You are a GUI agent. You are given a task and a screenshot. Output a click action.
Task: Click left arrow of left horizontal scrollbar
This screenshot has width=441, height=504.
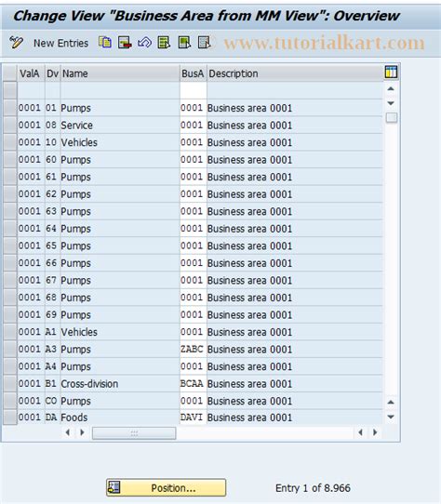pyautogui.click(x=68, y=432)
